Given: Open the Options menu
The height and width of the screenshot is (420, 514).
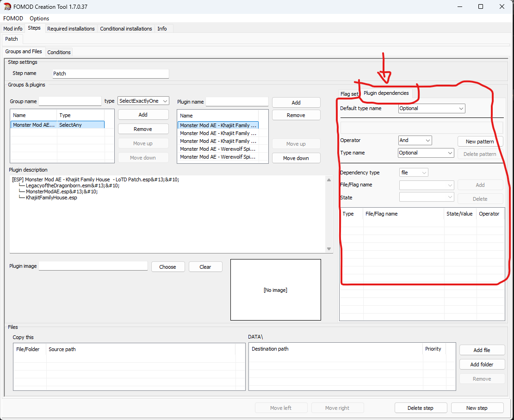Looking at the screenshot, I should (x=39, y=19).
